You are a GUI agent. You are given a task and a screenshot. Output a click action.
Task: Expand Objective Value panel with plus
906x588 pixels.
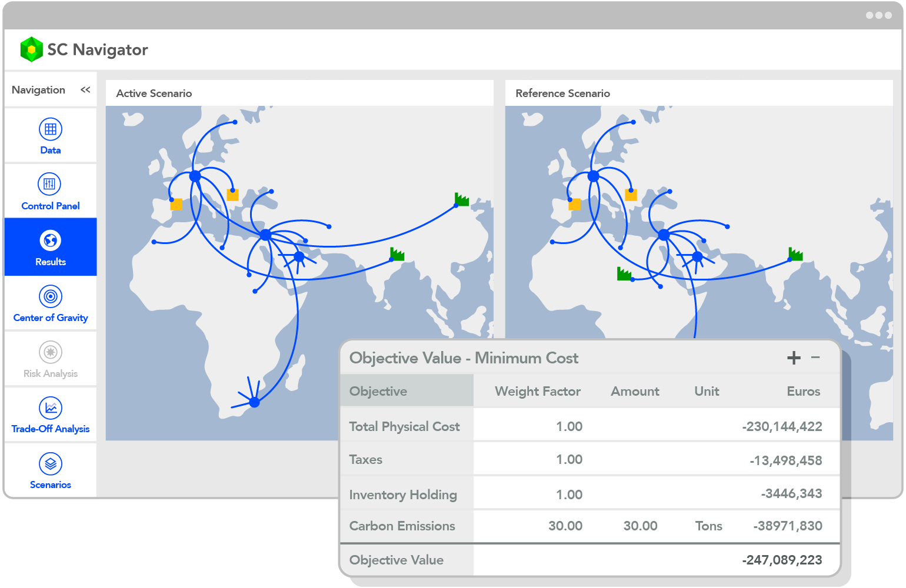[x=794, y=358]
